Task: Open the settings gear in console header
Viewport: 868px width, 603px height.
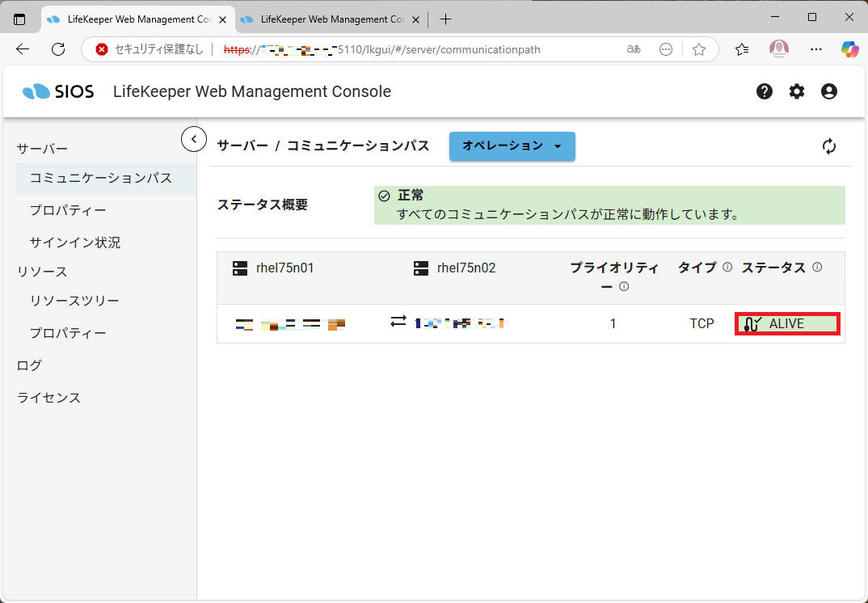Action: (797, 91)
